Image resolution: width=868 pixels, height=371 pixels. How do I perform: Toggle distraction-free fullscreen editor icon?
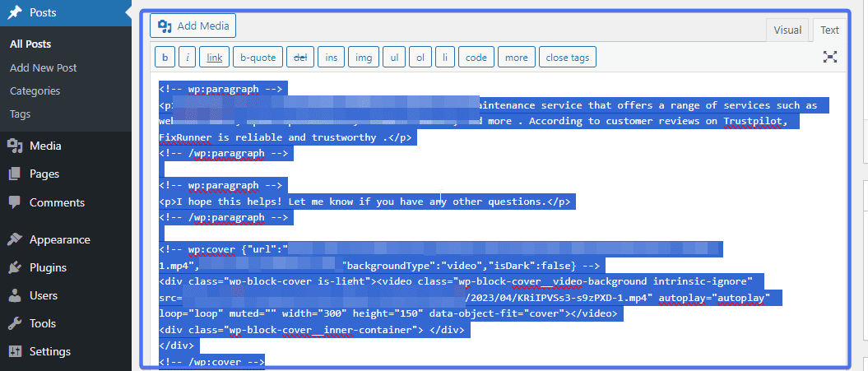point(830,57)
